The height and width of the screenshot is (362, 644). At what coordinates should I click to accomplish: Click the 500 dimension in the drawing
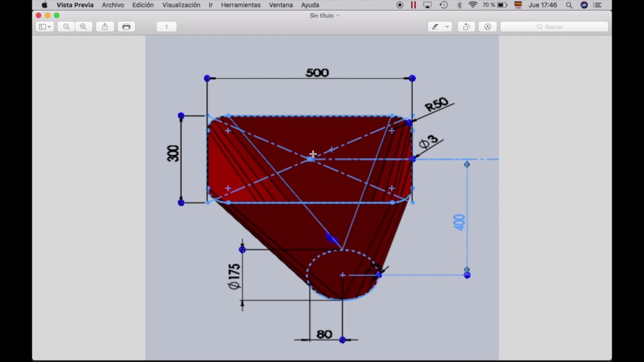click(x=317, y=73)
